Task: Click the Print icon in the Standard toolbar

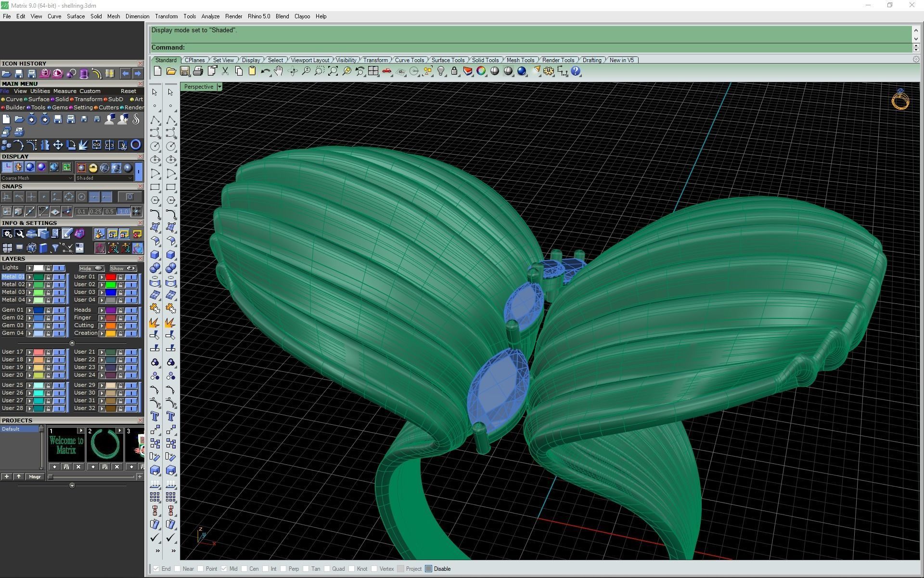Action: click(198, 71)
